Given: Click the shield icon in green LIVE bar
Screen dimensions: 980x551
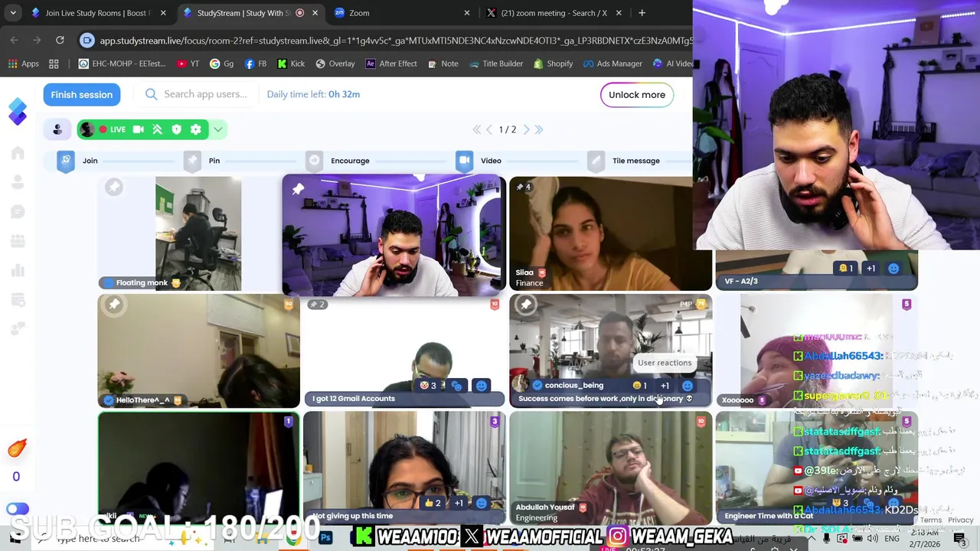Looking at the screenshot, I should [177, 129].
